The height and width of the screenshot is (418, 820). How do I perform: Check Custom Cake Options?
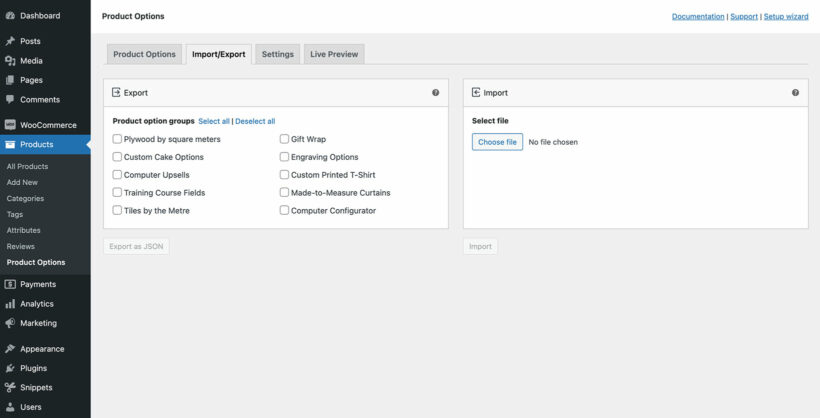117,157
